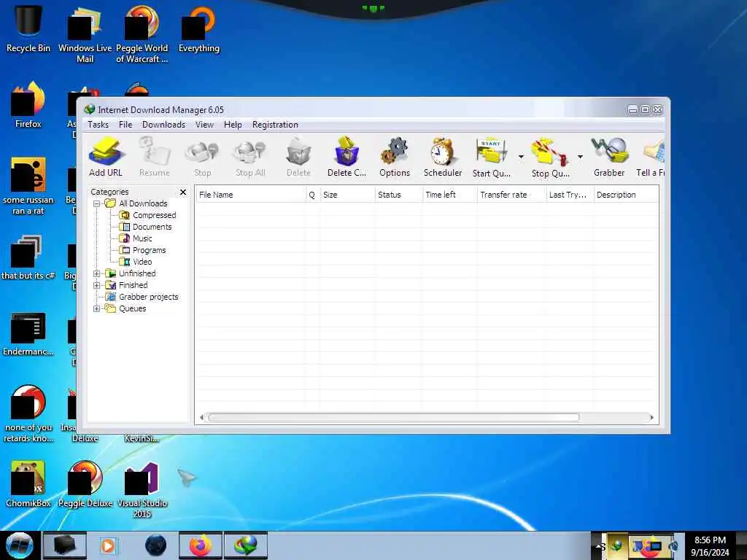The width and height of the screenshot is (747, 560).
Task: Sort by the Status column header
Action: [x=398, y=195]
